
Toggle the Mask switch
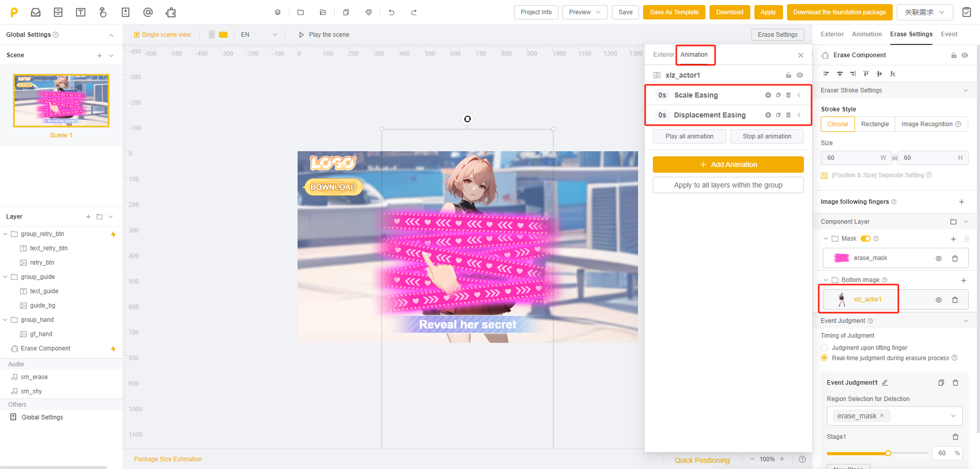pos(866,239)
